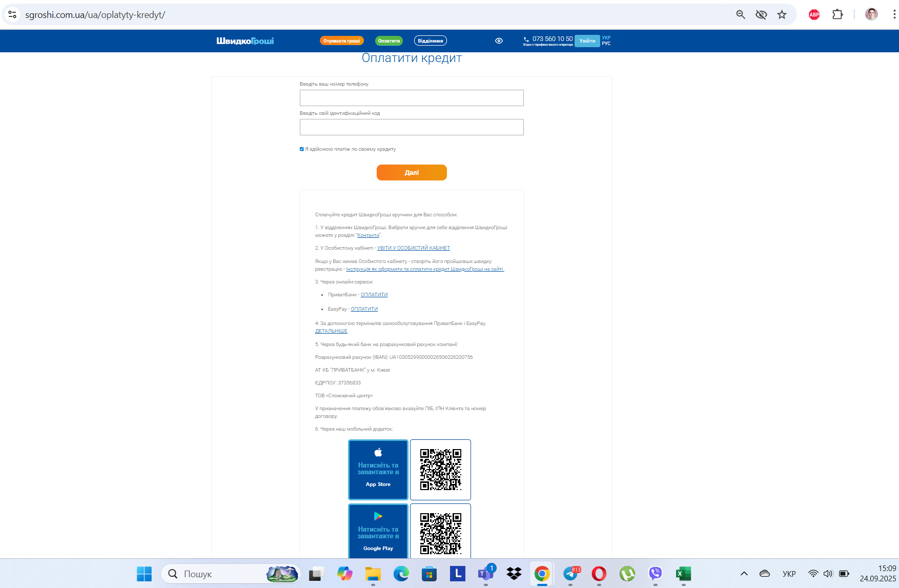Open Viber from the taskbar
The width and height of the screenshot is (899, 588).
(x=655, y=574)
